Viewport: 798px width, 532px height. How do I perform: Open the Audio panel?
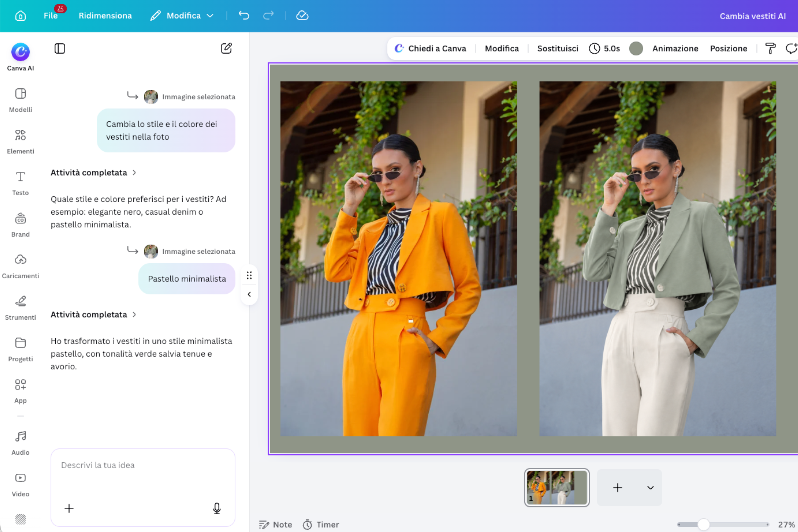(20, 443)
